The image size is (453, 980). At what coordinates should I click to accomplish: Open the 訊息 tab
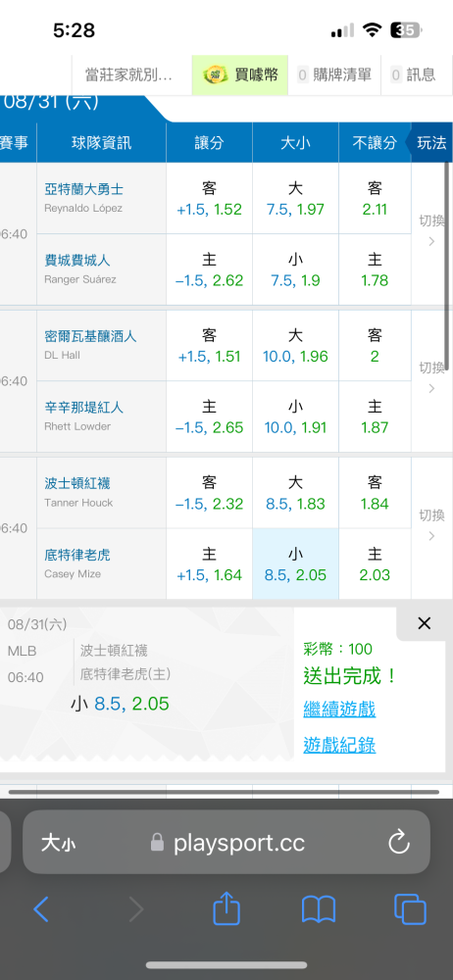[x=413, y=75]
